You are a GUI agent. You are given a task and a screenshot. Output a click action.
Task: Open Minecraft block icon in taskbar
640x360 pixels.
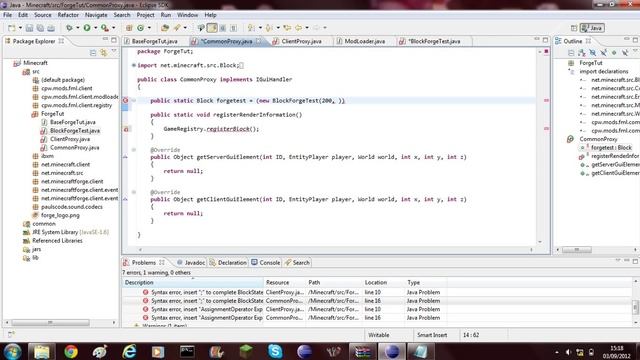coord(246,351)
